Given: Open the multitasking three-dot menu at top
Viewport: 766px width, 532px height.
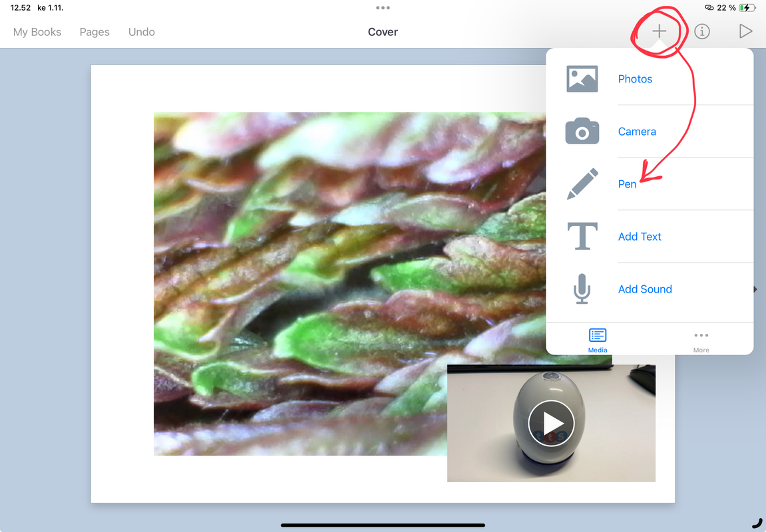Looking at the screenshot, I should click(x=383, y=8).
